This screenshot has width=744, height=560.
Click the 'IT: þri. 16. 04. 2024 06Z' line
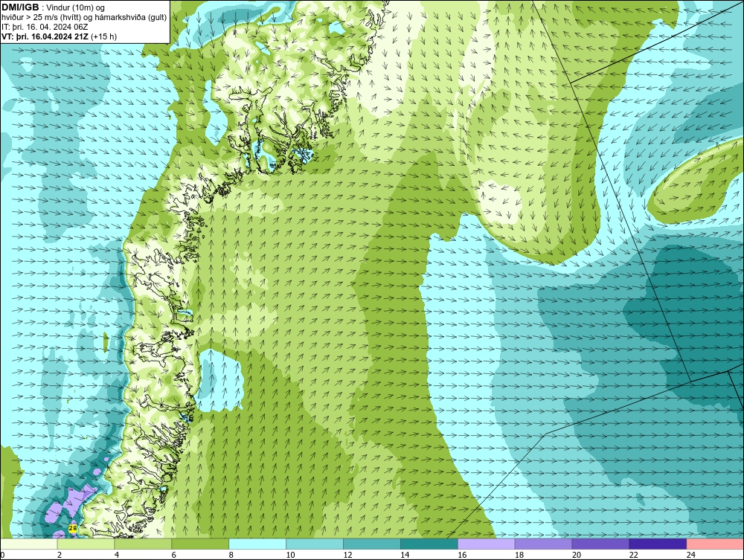45,27
